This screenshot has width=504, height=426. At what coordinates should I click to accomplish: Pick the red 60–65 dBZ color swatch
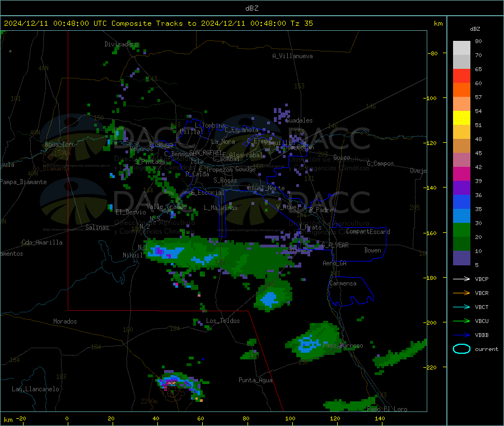[461, 76]
